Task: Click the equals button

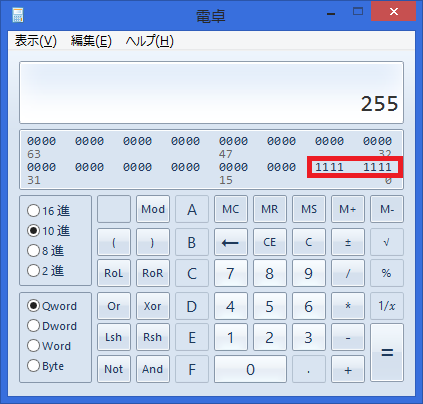Action: [x=387, y=352]
